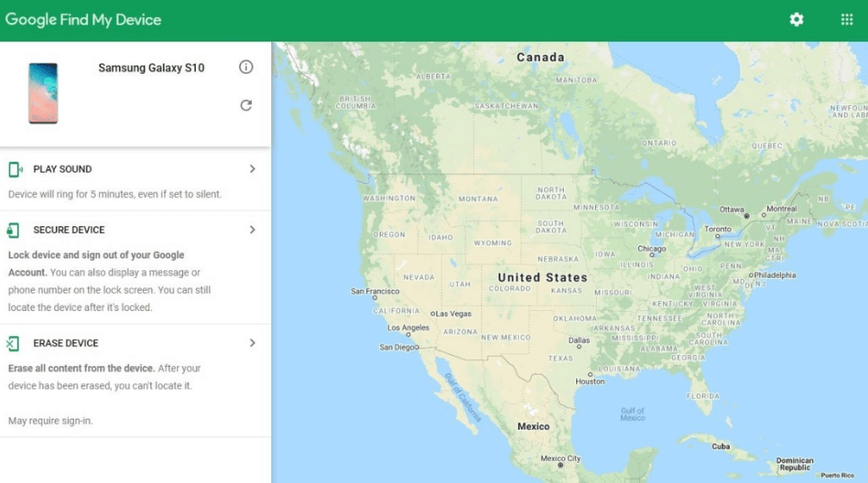Screen dimensions: 868x483
Task: Click the United States label on map
Action: click(x=542, y=277)
